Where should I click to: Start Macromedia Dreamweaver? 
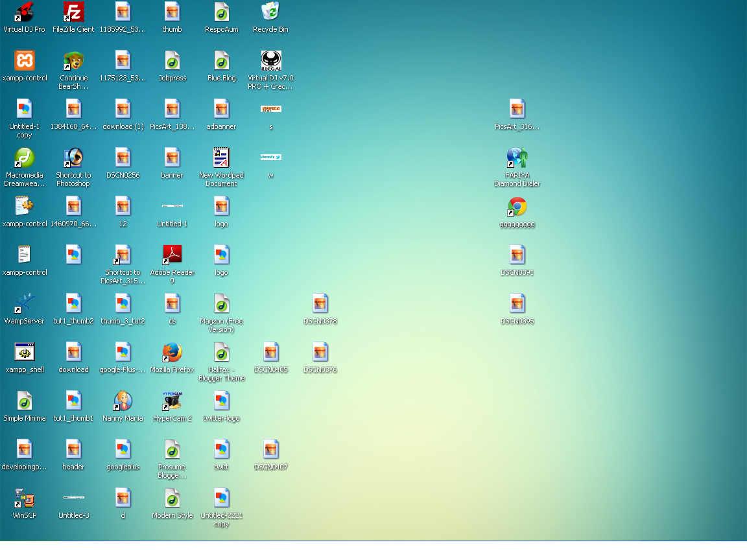(24, 158)
